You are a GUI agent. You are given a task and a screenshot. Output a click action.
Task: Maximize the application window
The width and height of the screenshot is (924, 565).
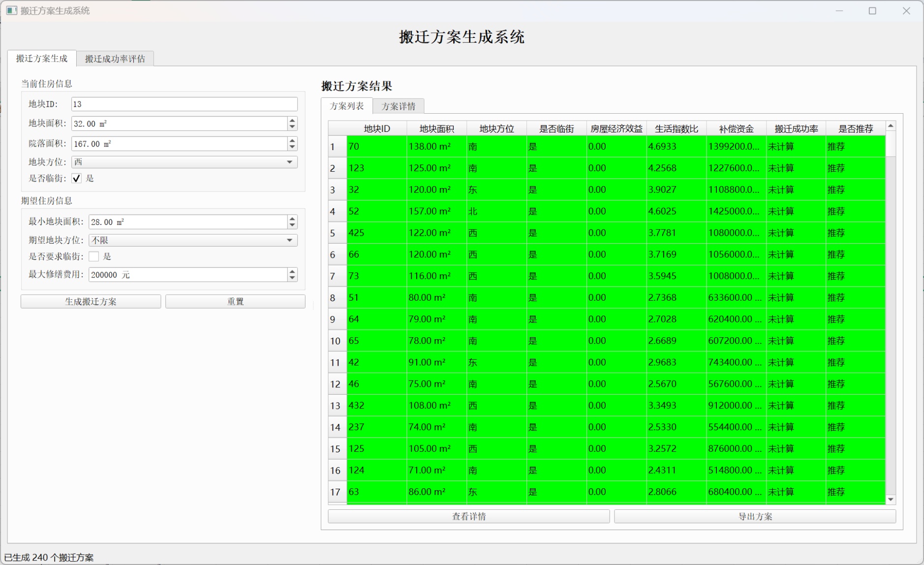872,11
